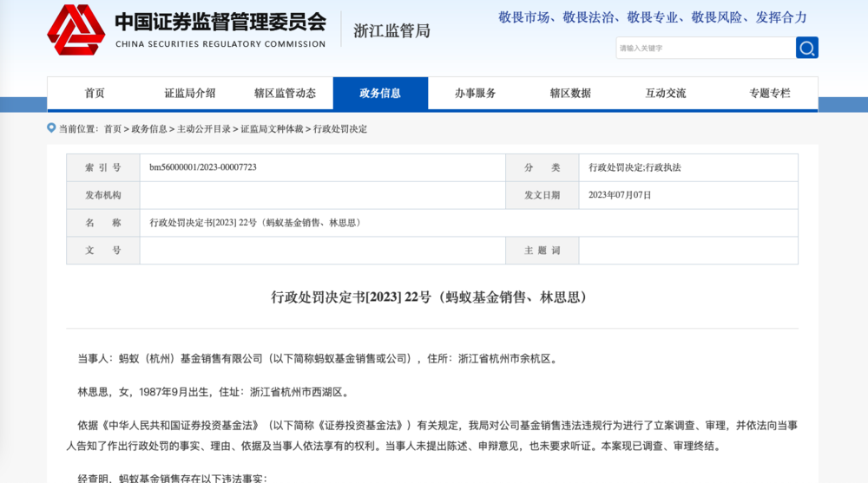Click 政务信息 link in the breadcrumb
Viewport: 868px width, 483px height.
click(x=149, y=129)
